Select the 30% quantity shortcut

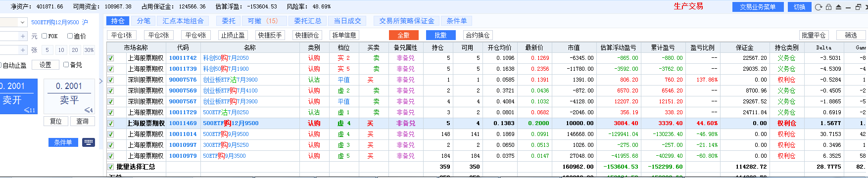click(x=89, y=50)
